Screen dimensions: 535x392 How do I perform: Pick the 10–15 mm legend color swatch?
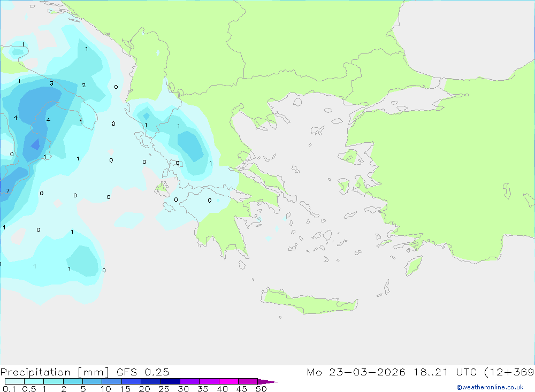click(112, 381)
